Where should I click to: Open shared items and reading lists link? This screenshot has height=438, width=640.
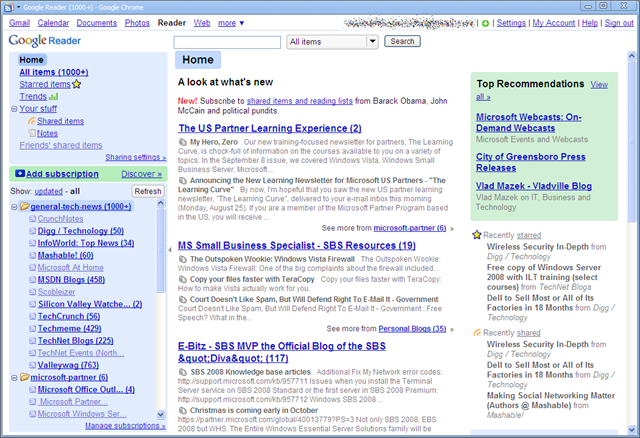coord(300,101)
